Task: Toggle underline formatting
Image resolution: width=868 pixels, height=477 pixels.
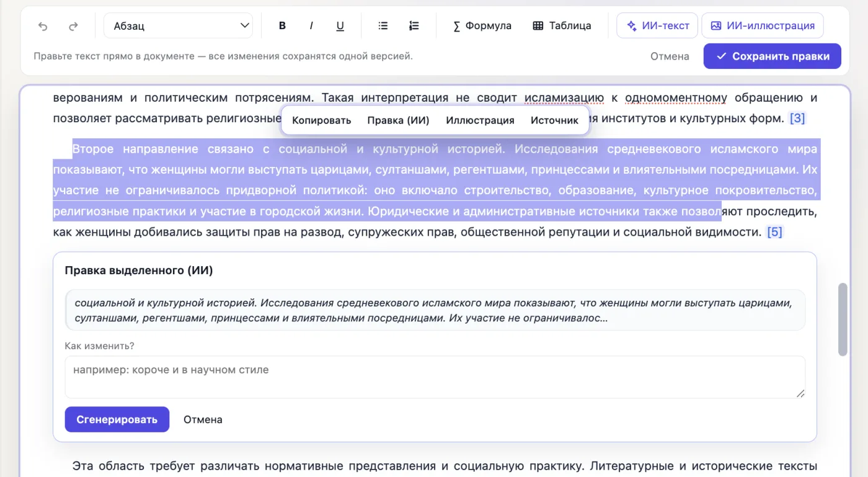Action: (340, 26)
